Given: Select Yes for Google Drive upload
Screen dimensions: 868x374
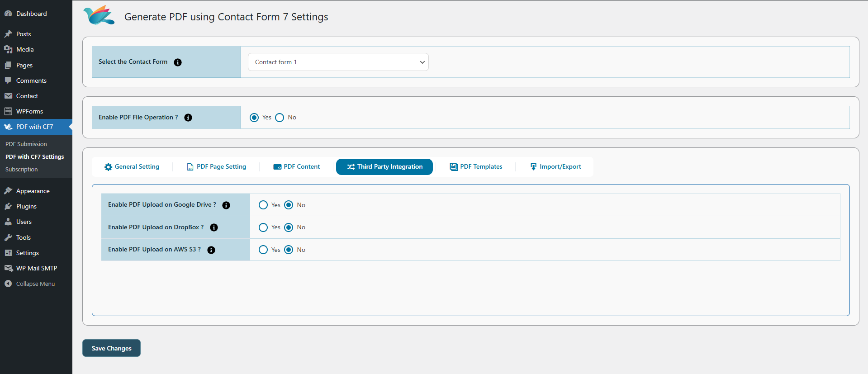Looking at the screenshot, I should [x=263, y=205].
